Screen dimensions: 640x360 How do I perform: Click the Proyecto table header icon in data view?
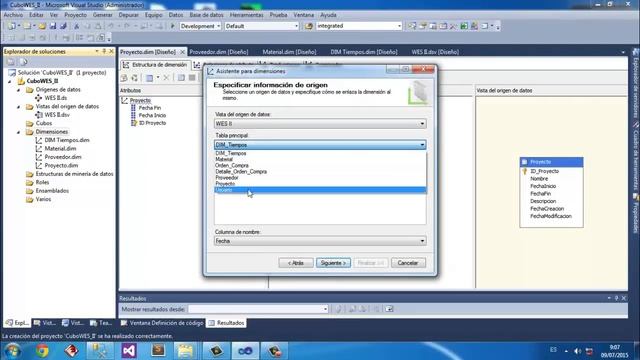click(x=525, y=162)
